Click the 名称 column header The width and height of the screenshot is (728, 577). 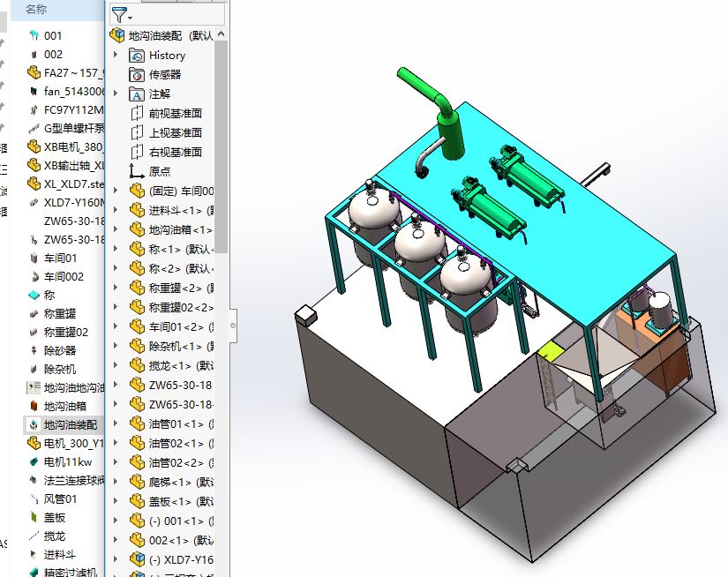(x=36, y=10)
